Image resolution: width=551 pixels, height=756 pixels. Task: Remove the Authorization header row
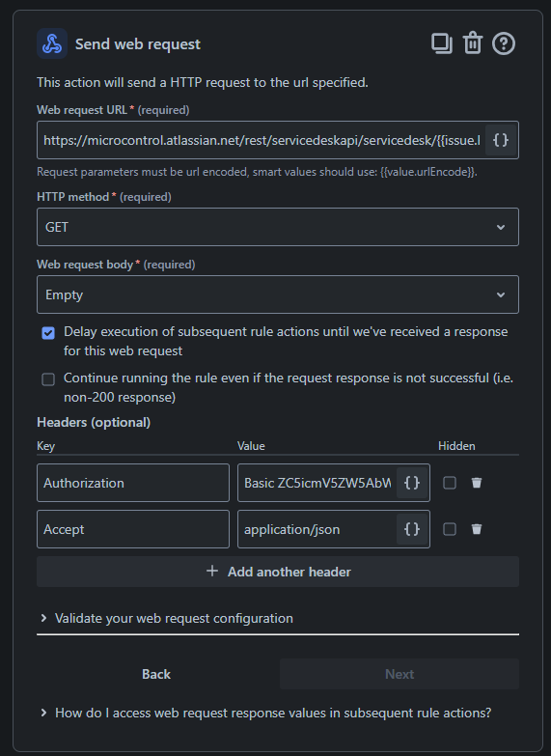click(477, 483)
